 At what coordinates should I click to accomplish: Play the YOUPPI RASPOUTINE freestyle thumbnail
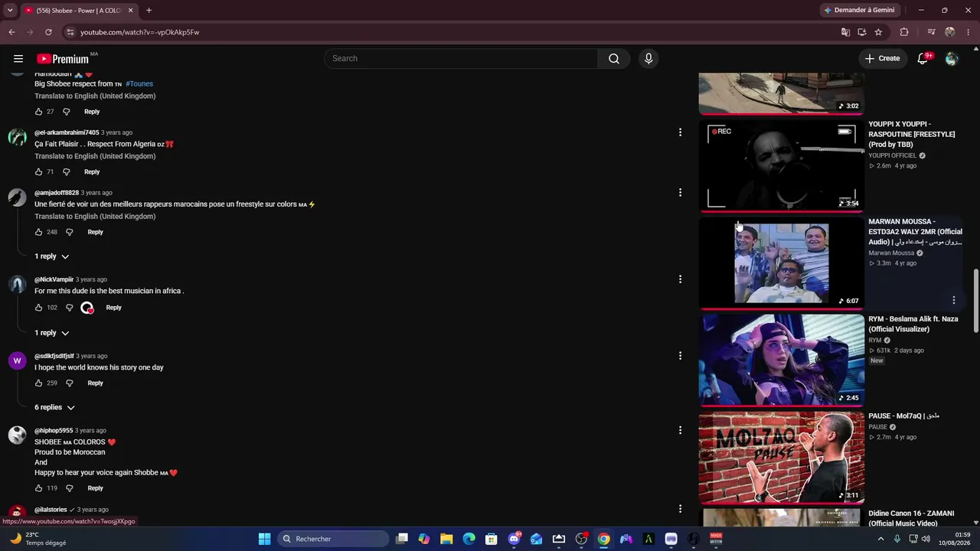point(782,166)
